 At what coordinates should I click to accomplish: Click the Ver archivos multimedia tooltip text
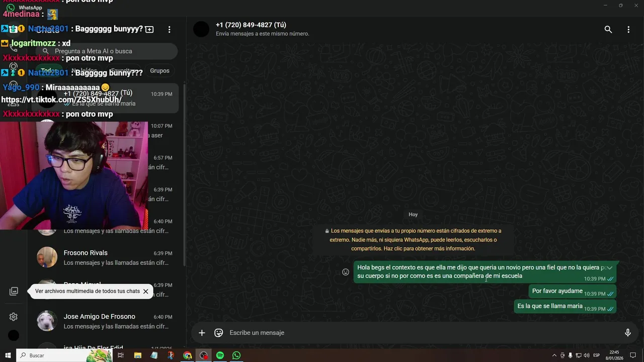point(88,291)
